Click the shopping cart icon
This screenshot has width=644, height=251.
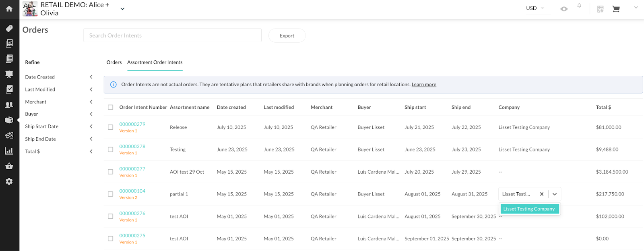(616, 9)
